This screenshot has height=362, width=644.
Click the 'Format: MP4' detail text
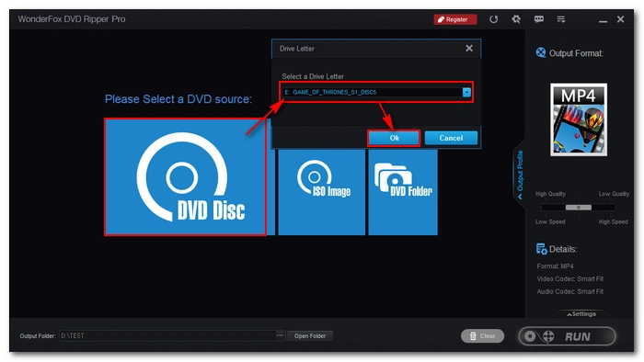(x=555, y=266)
